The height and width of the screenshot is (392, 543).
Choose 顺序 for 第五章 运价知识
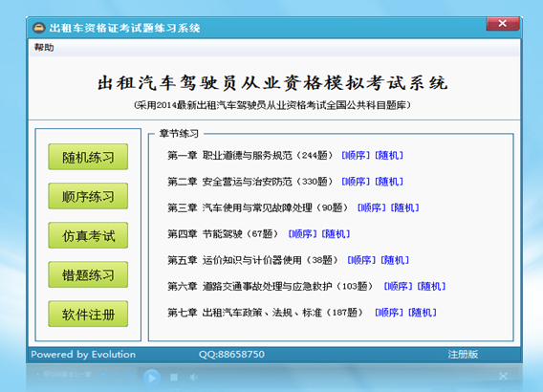click(x=361, y=260)
